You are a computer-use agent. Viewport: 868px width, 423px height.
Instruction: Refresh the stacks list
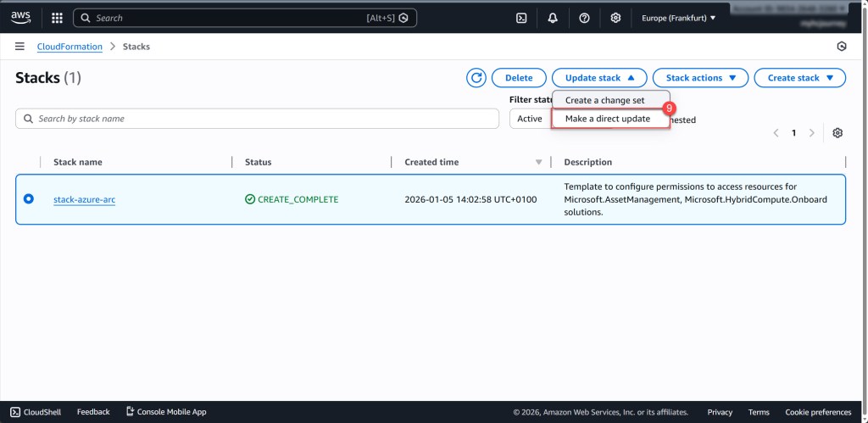point(476,78)
